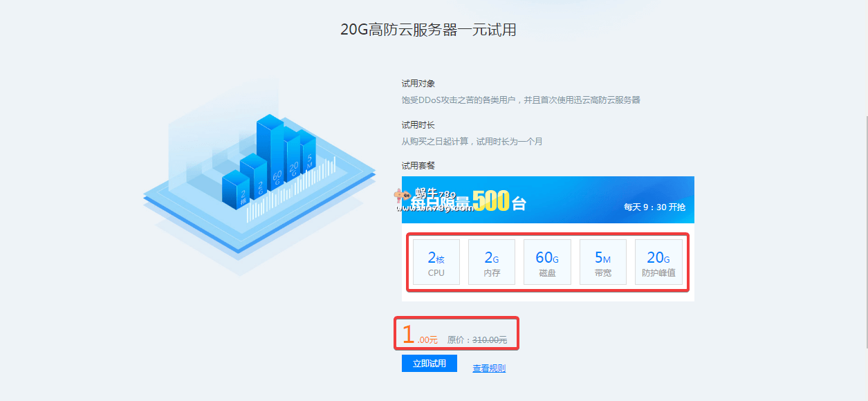Click the 试用时长 label
868x401 pixels.
(418, 125)
